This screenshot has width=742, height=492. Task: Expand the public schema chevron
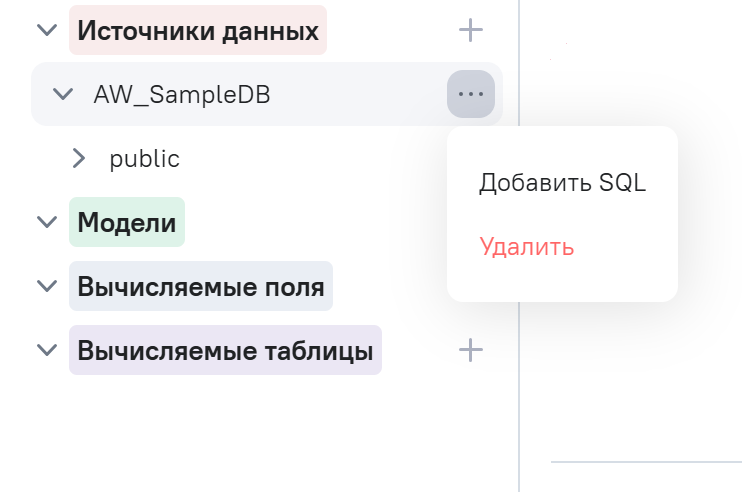[x=79, y=158]
